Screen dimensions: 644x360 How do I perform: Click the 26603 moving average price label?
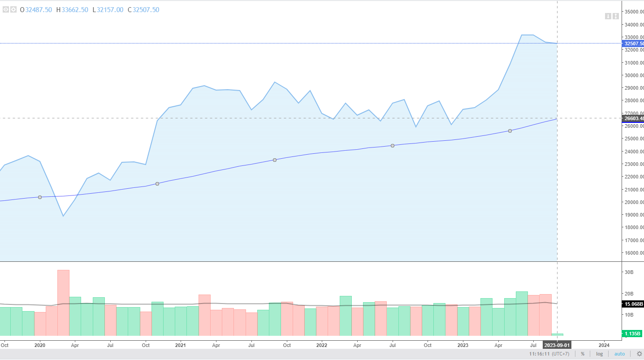tap(633, 118)
